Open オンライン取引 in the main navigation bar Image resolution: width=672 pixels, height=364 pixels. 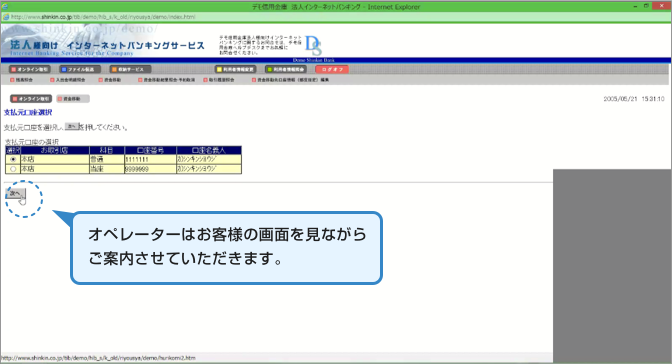[x=30, y=69]
